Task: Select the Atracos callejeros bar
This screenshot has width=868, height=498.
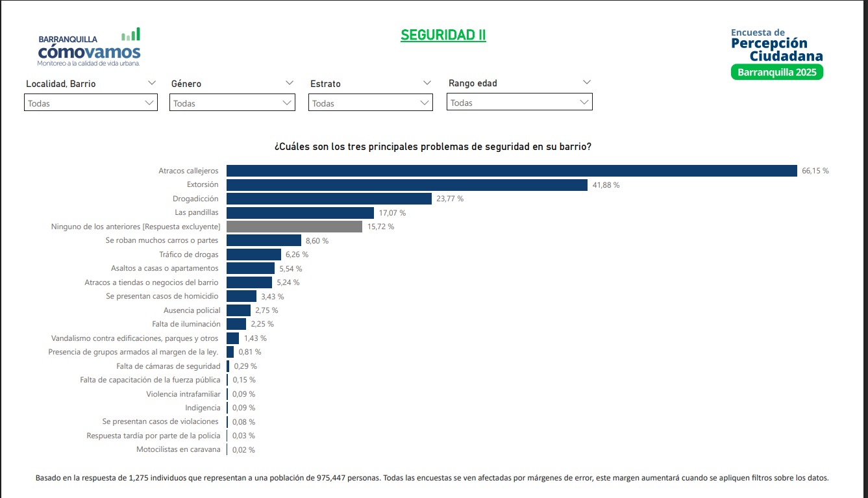Action: 512,171
